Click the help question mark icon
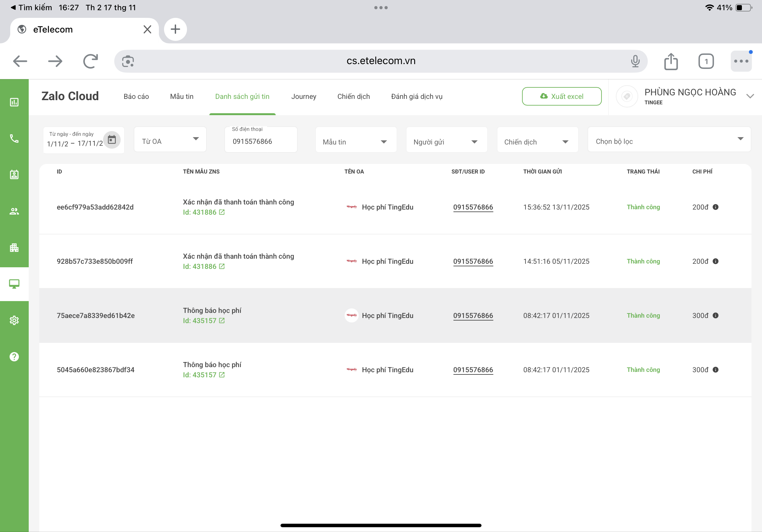762x532 pixels. point(14,357)
